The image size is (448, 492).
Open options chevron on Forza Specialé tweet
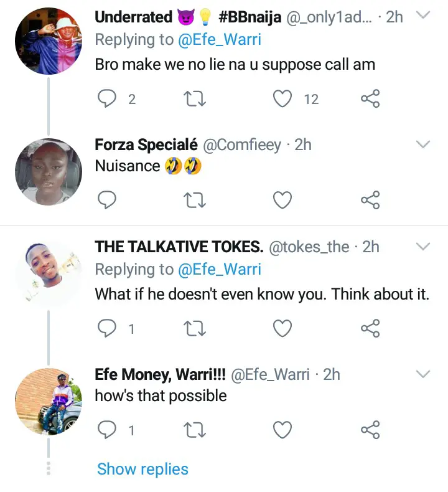[x=422, y=144]
